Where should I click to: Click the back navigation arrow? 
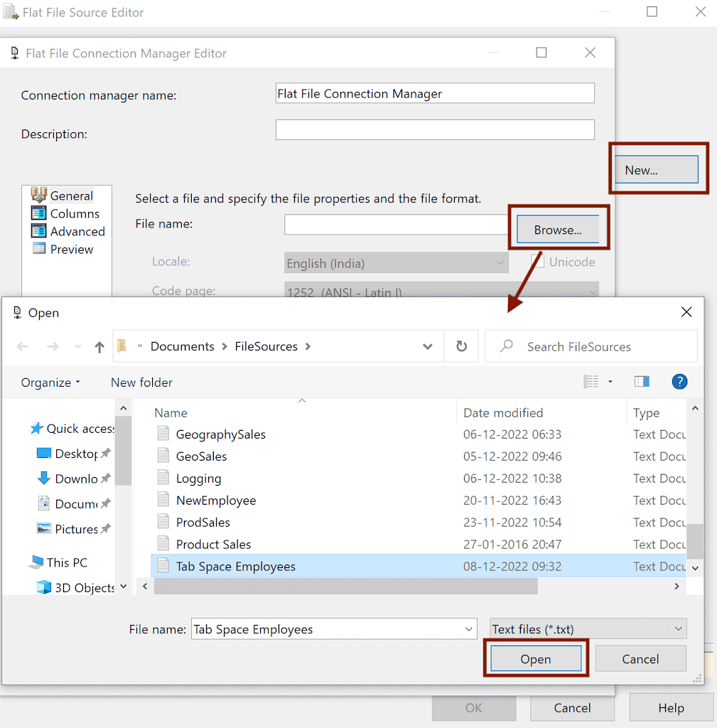[x=22, y=346]
